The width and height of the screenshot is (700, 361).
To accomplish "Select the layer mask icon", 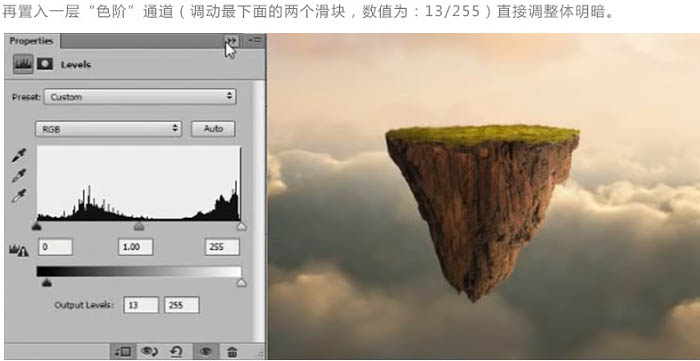I will tap(45, 64).
